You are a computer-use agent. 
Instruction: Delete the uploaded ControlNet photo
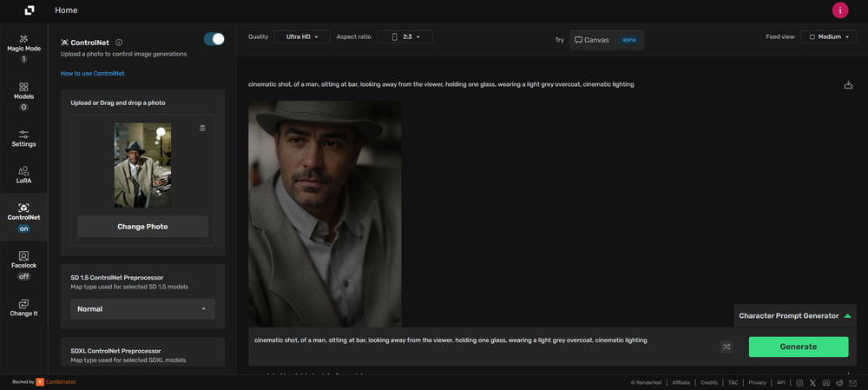pos(202,128)
